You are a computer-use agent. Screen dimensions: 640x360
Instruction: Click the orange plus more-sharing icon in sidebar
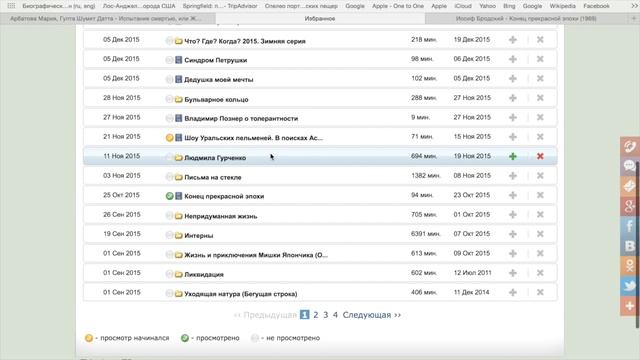click(630, 306)
